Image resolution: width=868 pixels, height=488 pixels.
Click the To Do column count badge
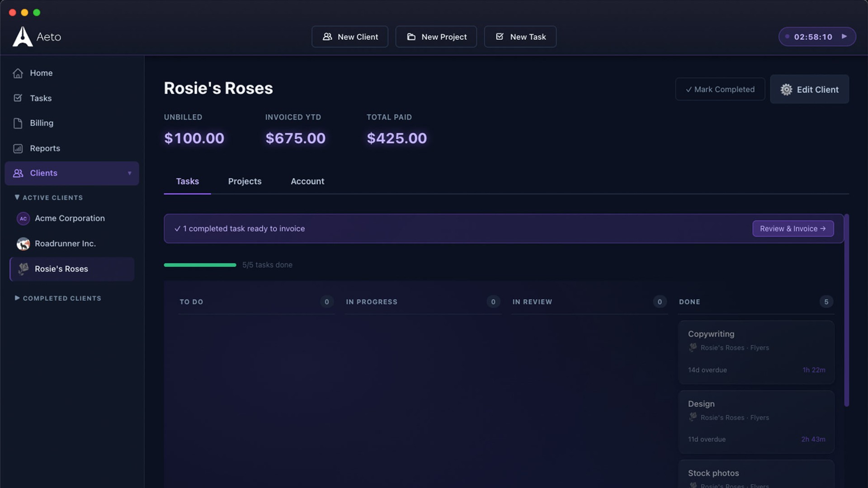[x=326, y=302]
